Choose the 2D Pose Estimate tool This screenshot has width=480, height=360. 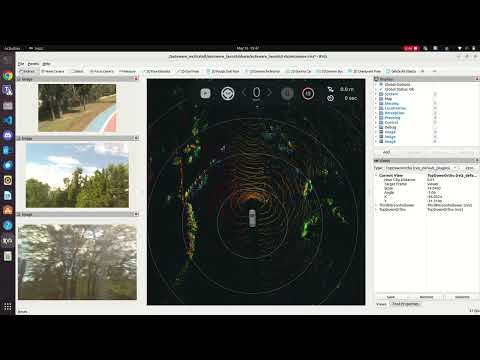click(156, 71)
